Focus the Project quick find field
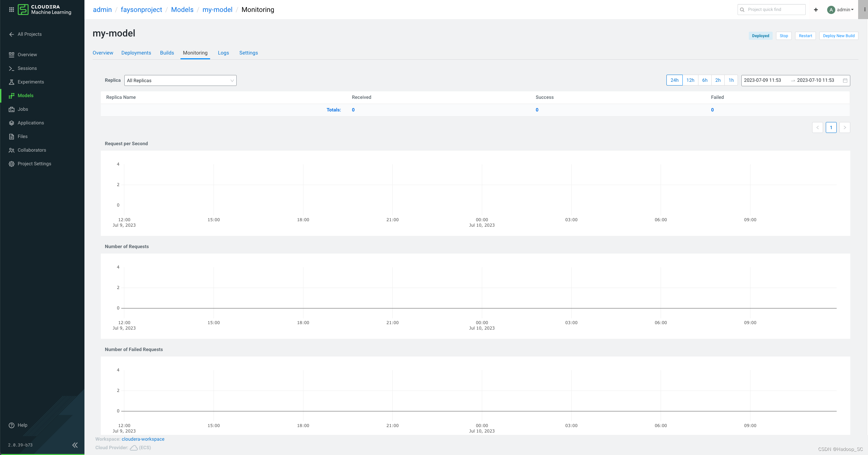 [x=775, y=10]
